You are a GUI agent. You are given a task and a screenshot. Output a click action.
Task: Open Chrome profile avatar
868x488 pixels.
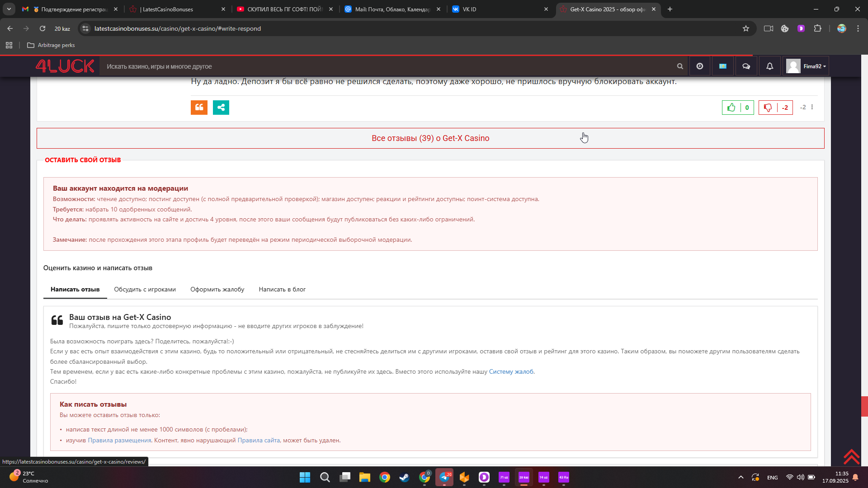click(x=841, y=28)
